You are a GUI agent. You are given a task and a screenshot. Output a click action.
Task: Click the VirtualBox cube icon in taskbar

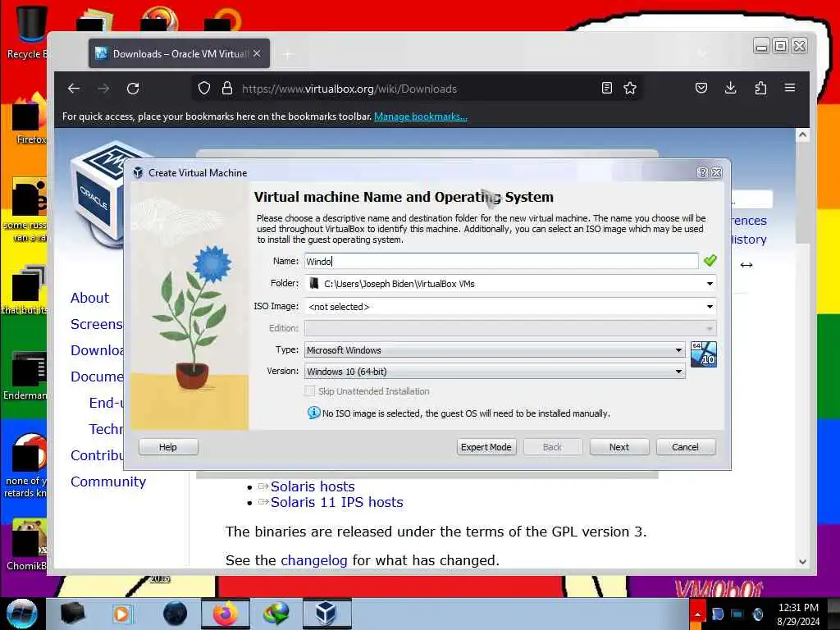(326, 614)
